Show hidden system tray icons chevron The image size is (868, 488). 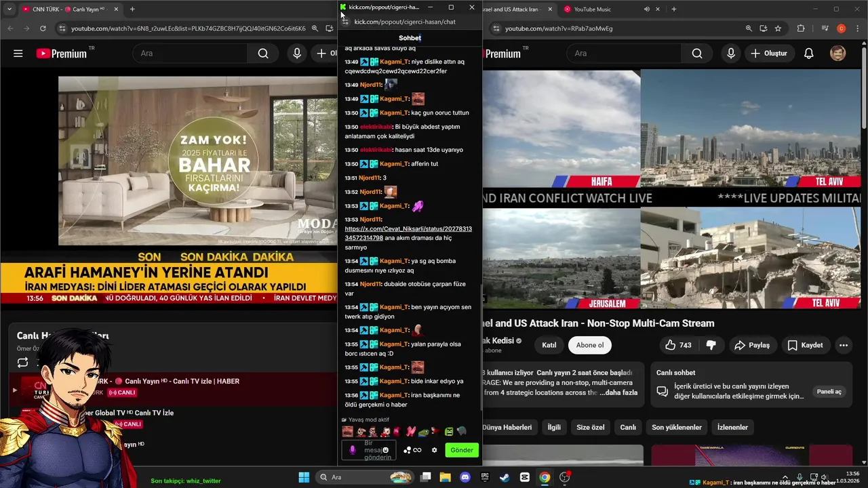click(785, 477)
